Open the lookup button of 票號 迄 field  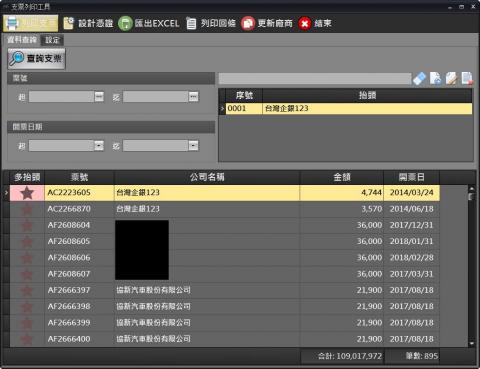point(193,97)
